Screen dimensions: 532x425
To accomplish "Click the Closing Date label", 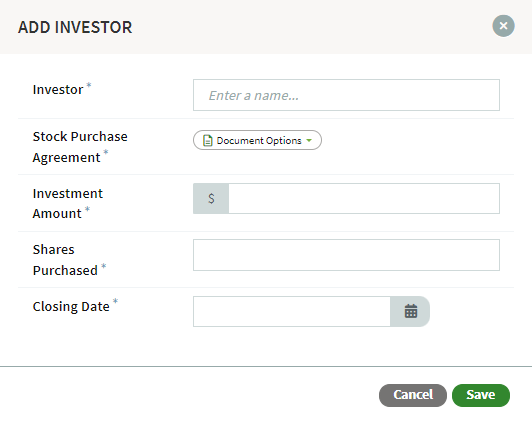I will 71,306.
